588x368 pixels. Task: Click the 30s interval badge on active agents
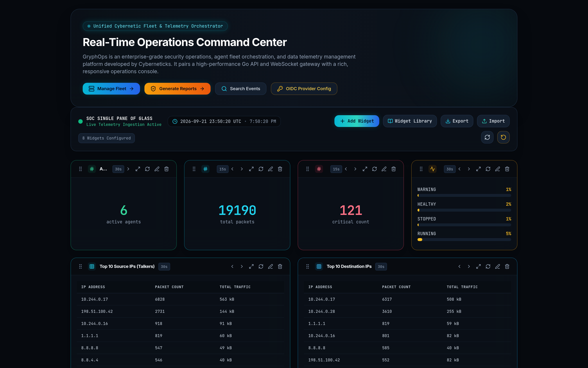click(x=118, y=169)
